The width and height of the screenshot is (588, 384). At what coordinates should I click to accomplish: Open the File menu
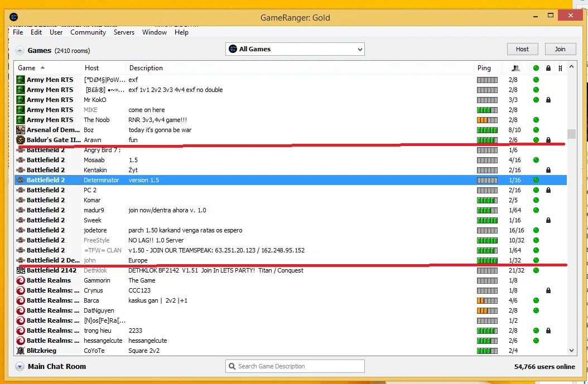tap(18, 32)
